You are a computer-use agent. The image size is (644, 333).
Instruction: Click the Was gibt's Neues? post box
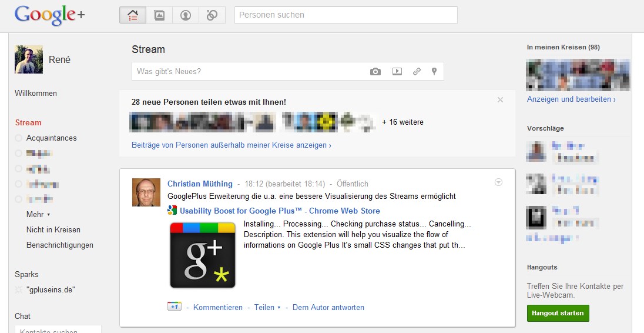tap(287, 72)
